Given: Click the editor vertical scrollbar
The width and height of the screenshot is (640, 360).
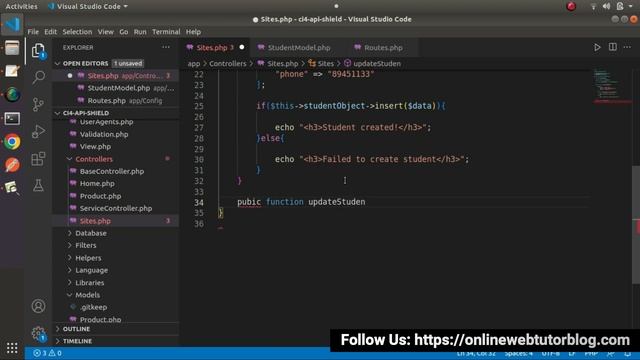Looking at the screenshot, I should click(636, 224).
